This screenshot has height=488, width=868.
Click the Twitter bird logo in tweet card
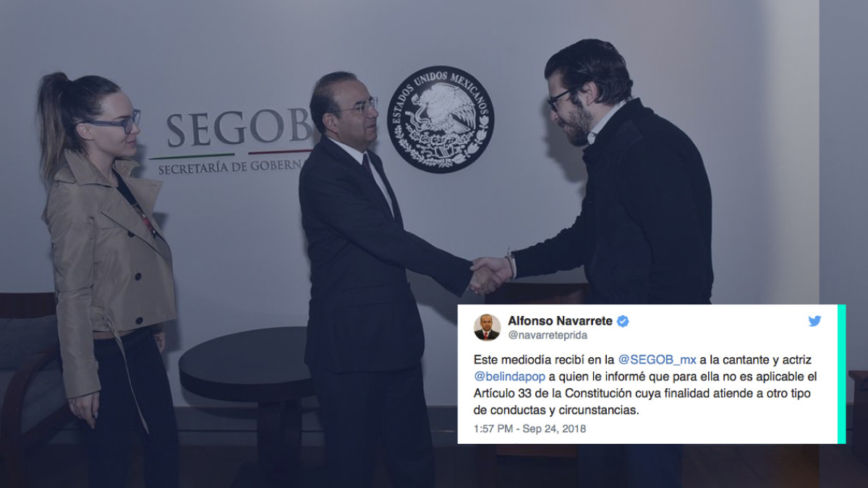click(x=814, y=321)
